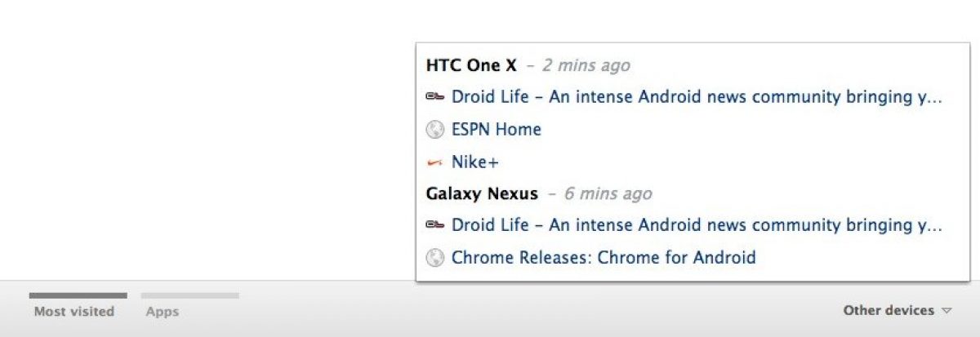Click the globe icon beside ESPN Home
The width and height of the screenshot is (980, 337).
pyautogui.click(x=434, y=130)
